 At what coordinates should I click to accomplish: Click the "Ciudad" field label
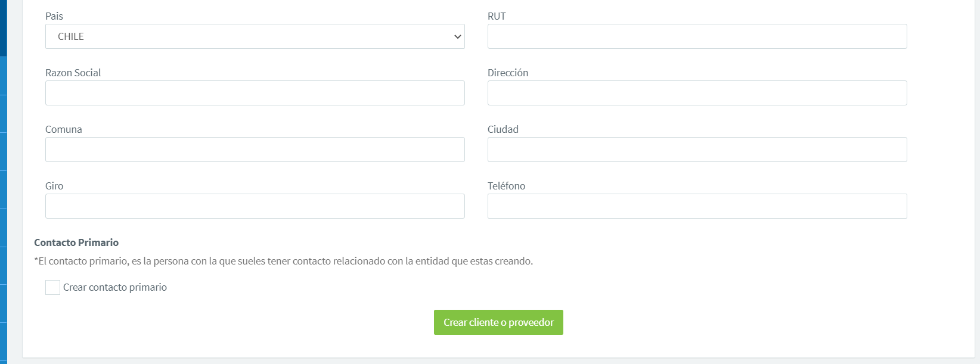point(503,129)
